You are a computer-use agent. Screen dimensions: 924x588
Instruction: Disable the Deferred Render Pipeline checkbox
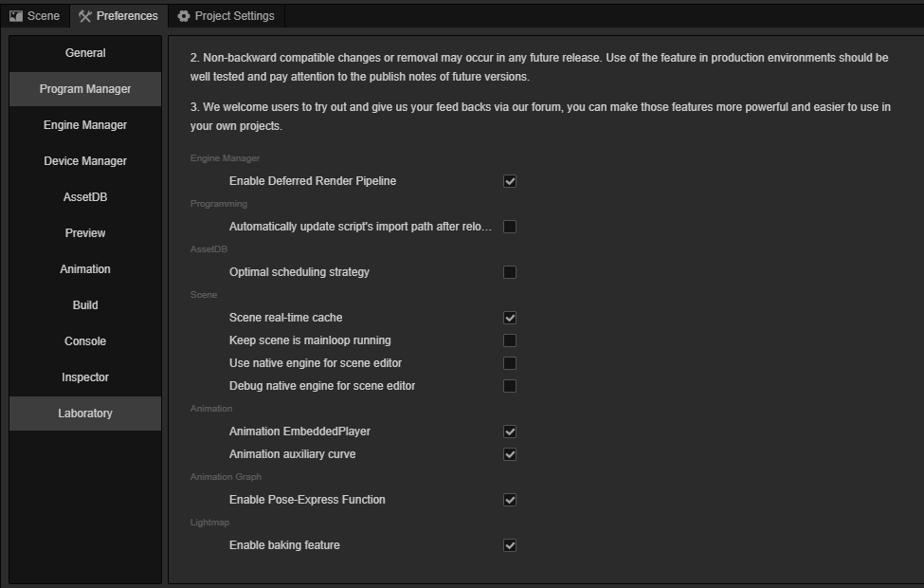[510, 181]
